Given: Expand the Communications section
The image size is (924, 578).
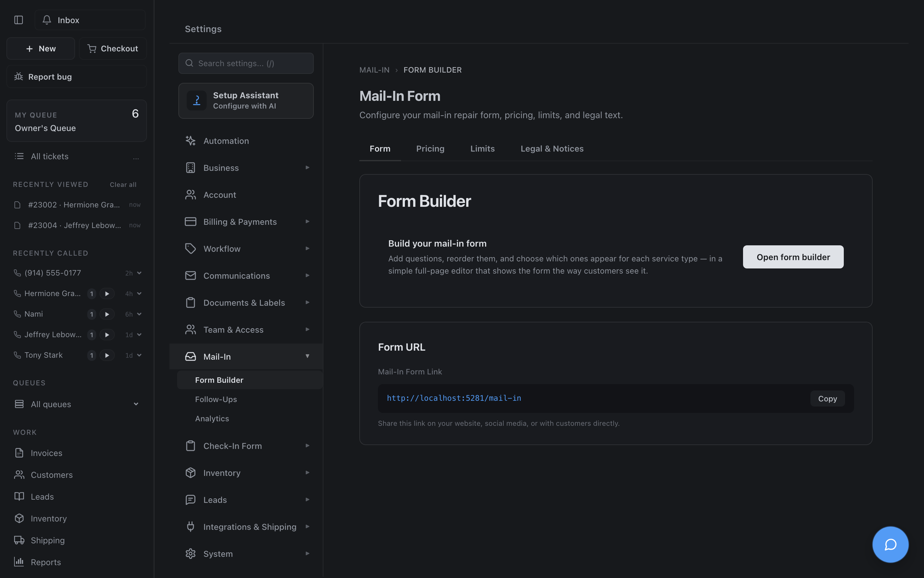Looking at the screenshot, I should coord(307,275).
